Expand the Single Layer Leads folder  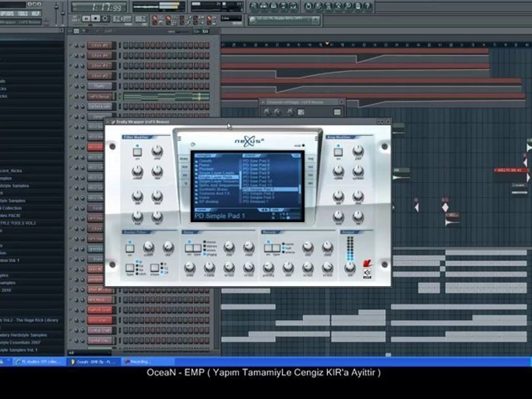(215, 173)
